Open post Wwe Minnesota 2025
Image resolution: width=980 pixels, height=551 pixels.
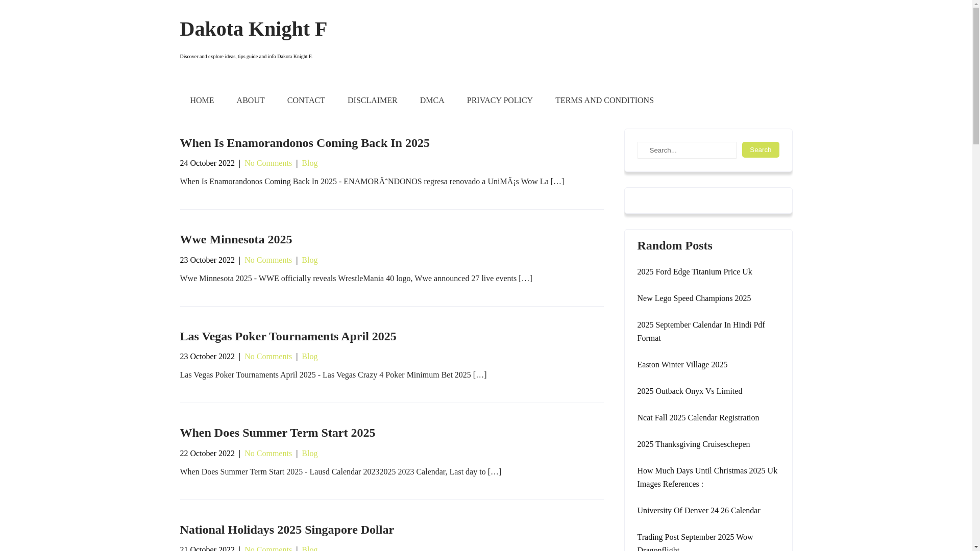tap(236, 239)
